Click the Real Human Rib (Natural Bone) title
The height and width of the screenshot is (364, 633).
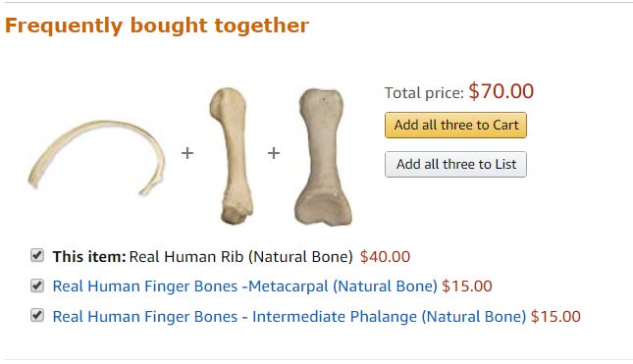(x=241, y=257)
